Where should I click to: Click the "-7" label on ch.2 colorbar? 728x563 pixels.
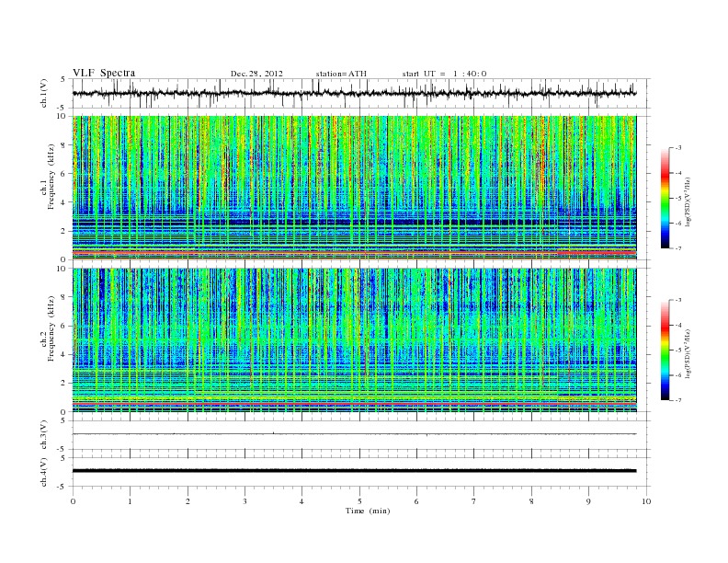678,400
